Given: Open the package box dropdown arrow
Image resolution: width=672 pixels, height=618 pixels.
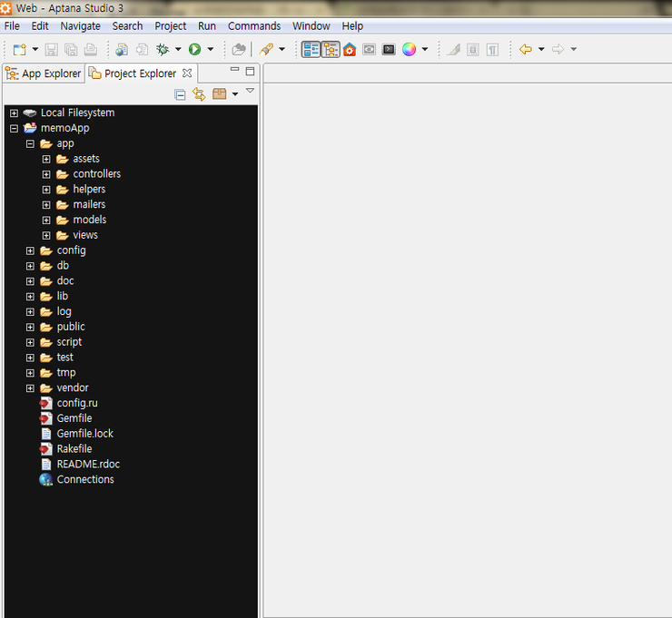Looking at the screenshot, I should [235, 94].
